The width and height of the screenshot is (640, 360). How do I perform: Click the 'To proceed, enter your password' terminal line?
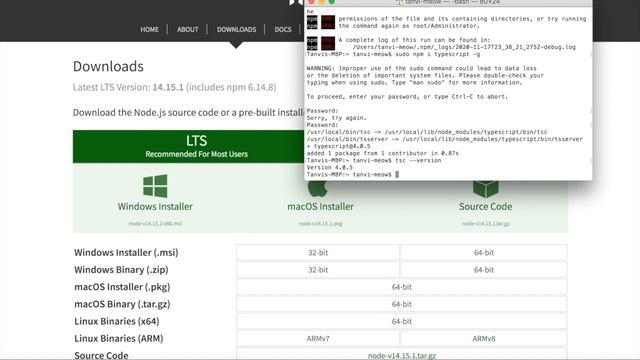[407, 97]
